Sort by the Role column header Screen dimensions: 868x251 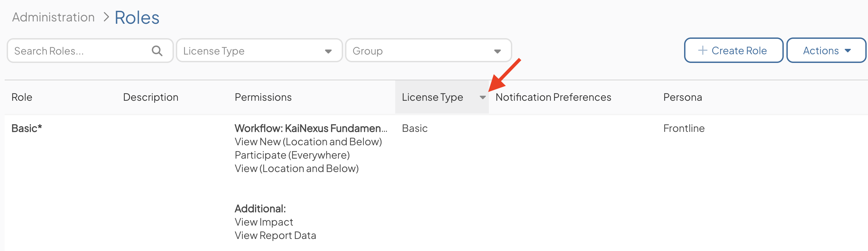tap(22, 97)
